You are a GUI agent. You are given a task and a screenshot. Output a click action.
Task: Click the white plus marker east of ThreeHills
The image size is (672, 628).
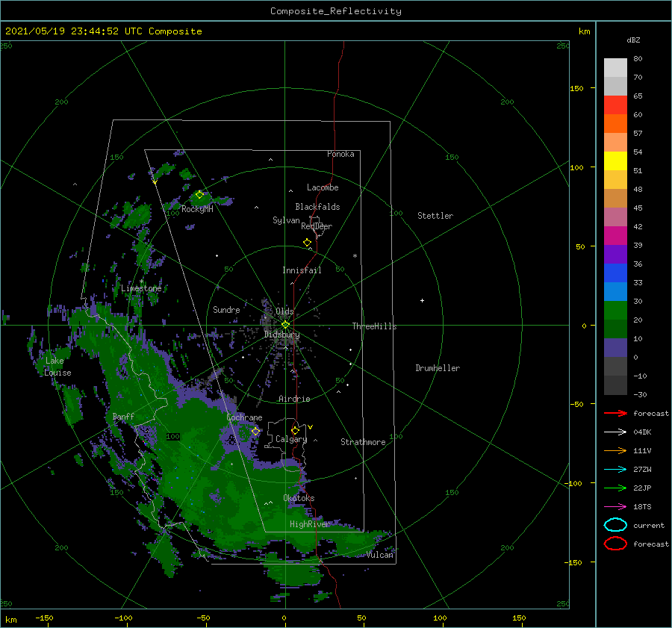pos(422,300)
